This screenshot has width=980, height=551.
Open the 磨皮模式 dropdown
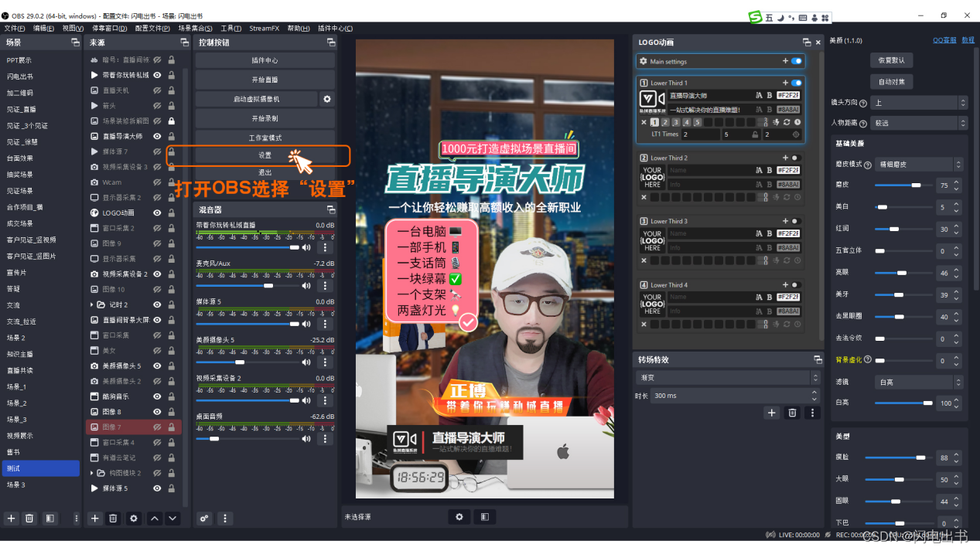919,165
